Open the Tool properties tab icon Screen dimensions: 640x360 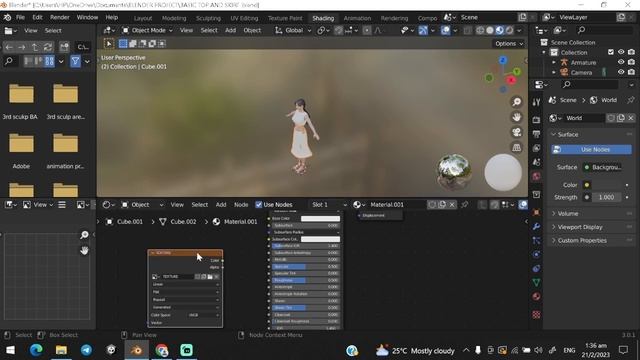point(536,102)
